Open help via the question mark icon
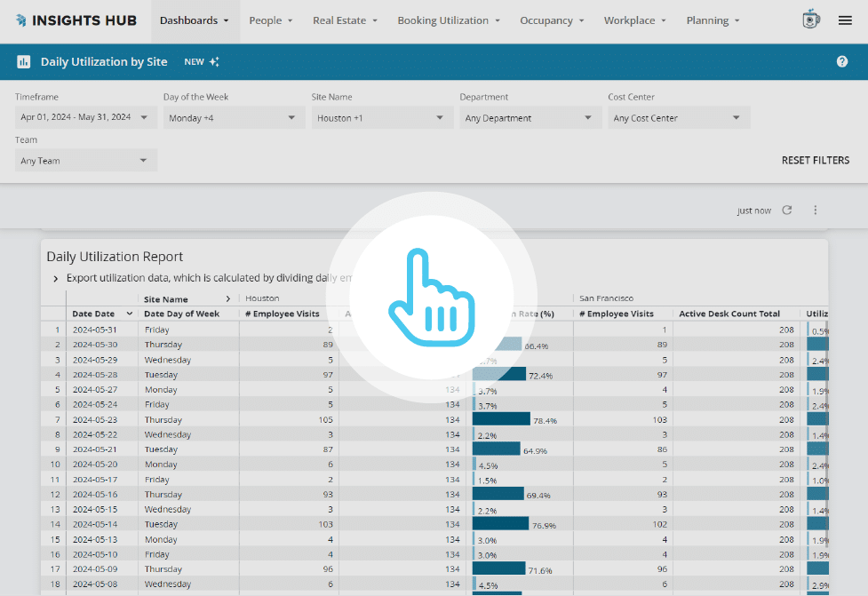This screenshot has width=868, height=596. [x=842, y=61]
